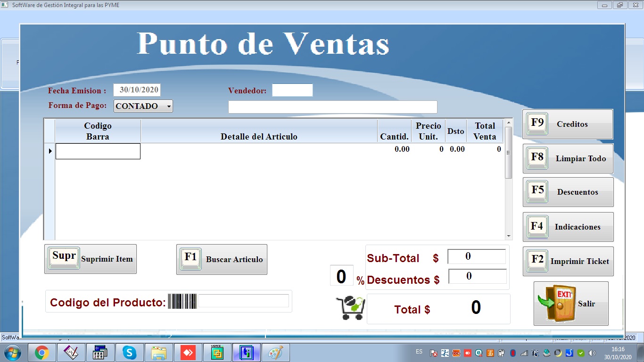Click the Total $ amount showing 0

[x=476, y=307]
